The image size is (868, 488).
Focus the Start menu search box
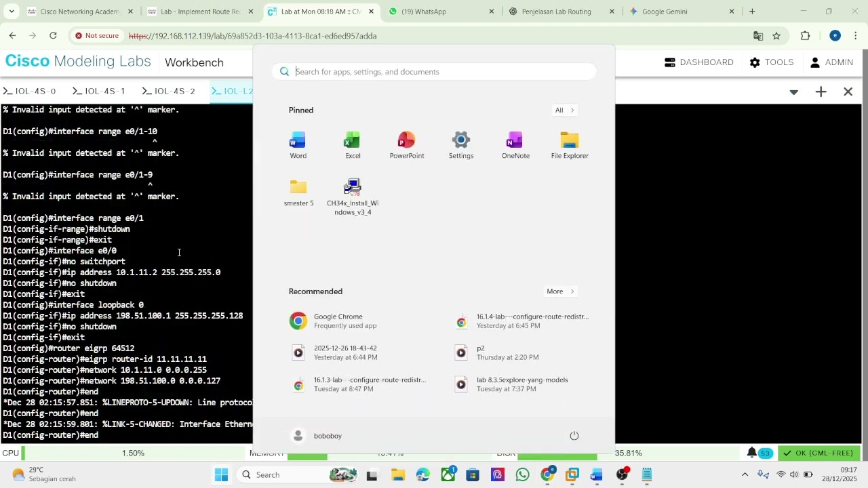tap(434, 72)
